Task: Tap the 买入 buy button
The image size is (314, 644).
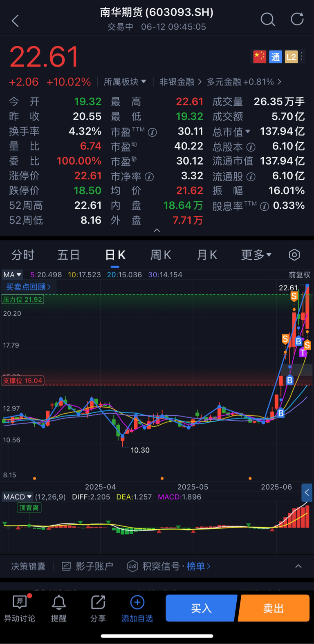Action: point(201,608)
